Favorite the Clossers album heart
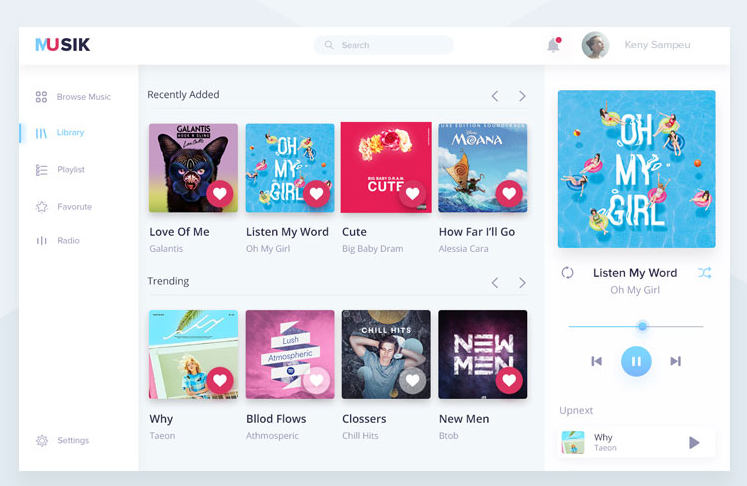 413,380
